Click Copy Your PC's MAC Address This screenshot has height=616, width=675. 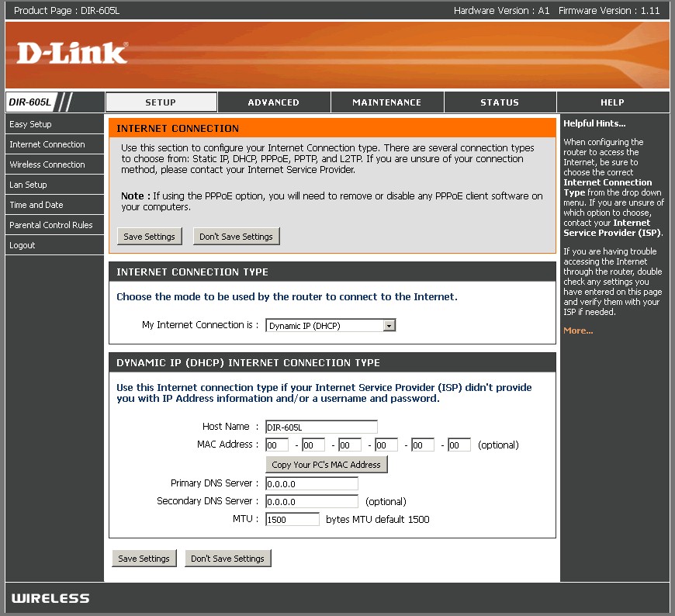pos(327,465)
